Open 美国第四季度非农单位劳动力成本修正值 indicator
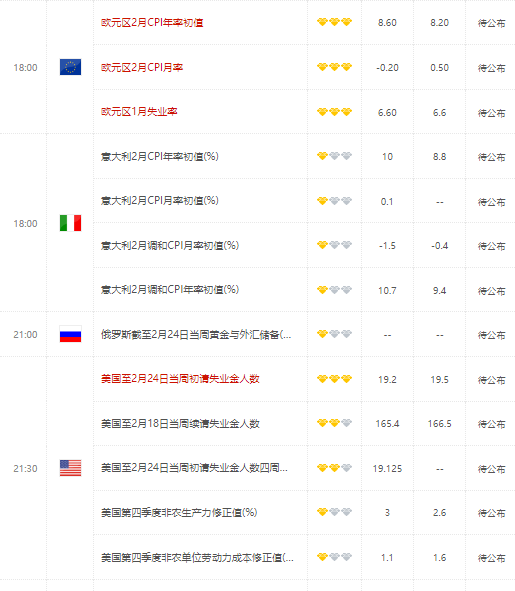The image size is (515, 591). coord(197,557)
